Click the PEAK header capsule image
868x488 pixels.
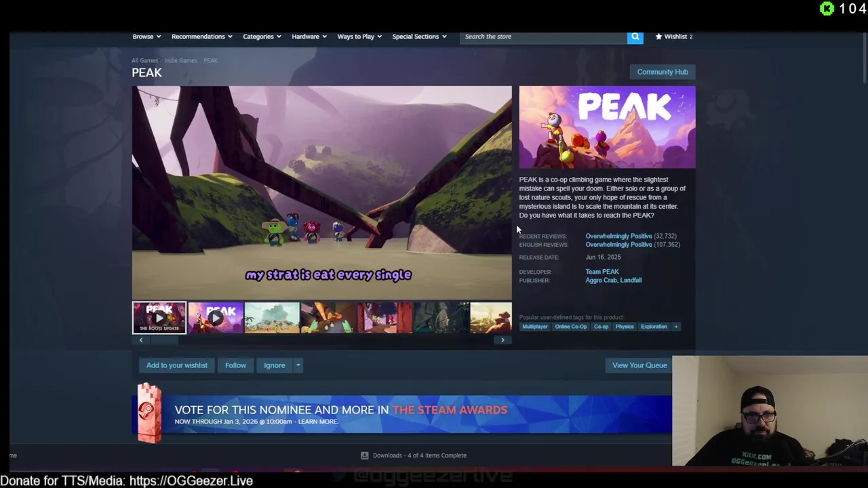point(607,127)
